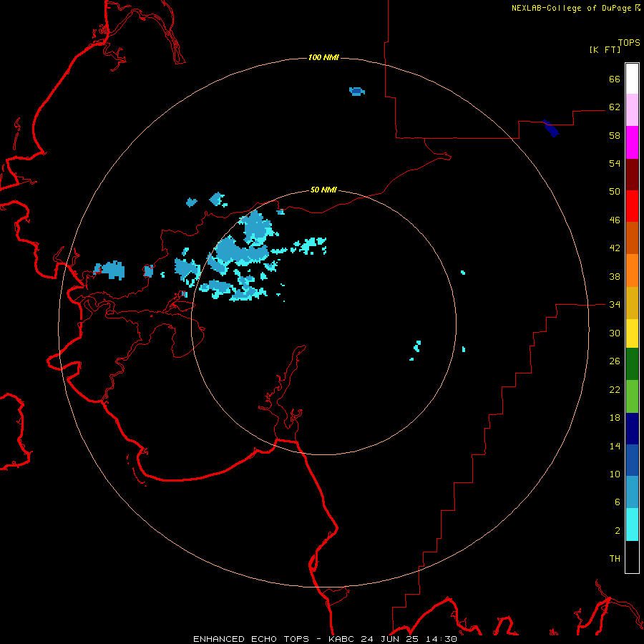
Task: Click the 6 legend value
Action: (618, 502)
